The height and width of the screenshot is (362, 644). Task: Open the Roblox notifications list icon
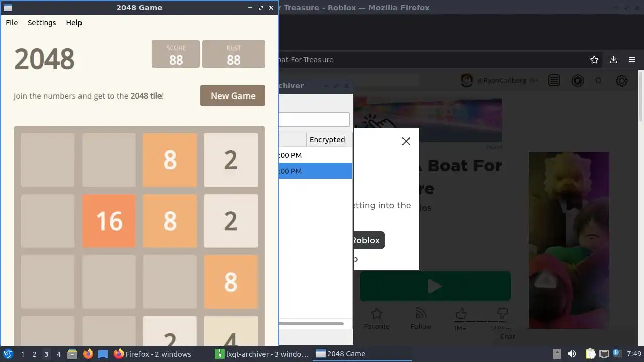click(554, 80)
